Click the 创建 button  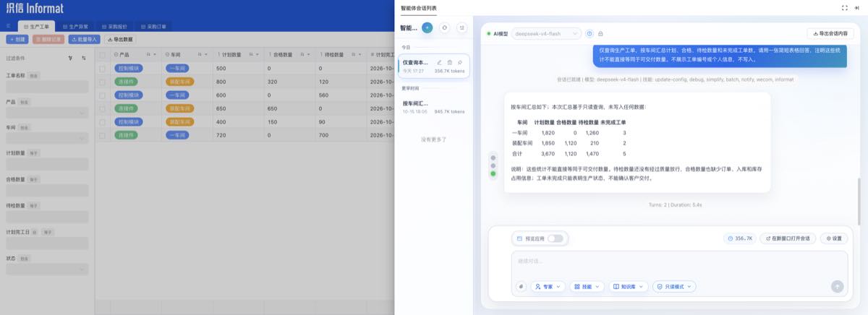(x=17, y=39)
